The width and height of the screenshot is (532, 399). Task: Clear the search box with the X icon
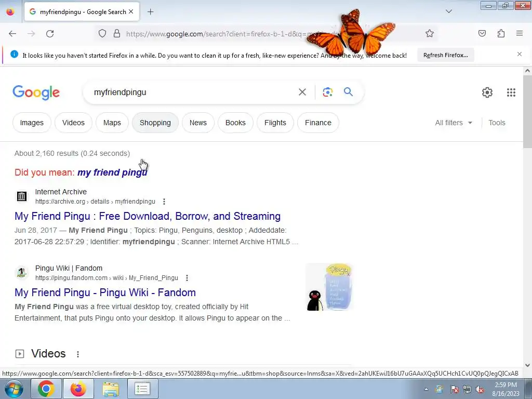coord(302,92)
